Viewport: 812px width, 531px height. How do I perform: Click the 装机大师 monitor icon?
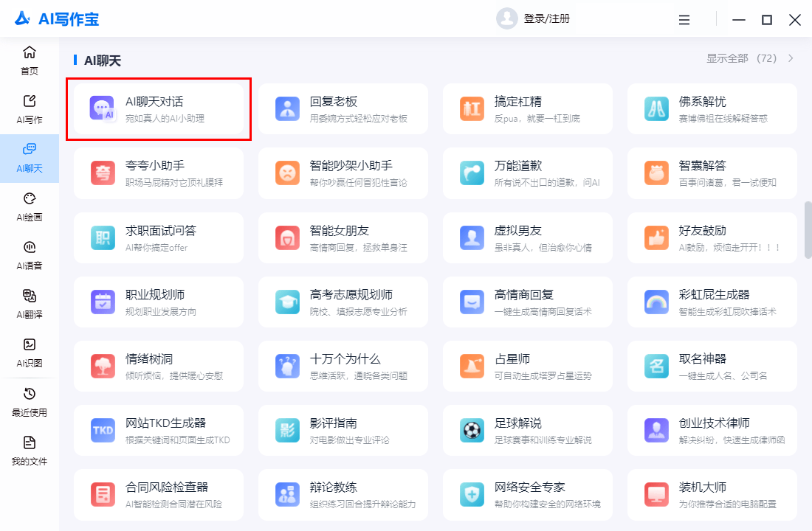click(656, 494)
